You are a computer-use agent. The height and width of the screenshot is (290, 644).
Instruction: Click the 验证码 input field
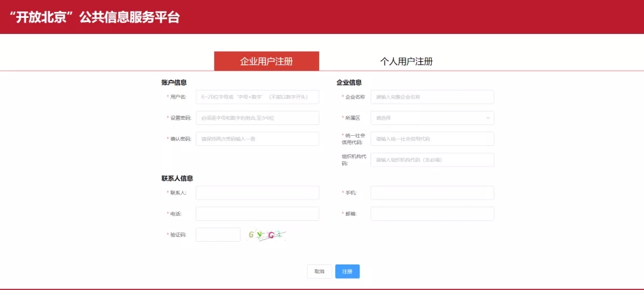(218, 235)
